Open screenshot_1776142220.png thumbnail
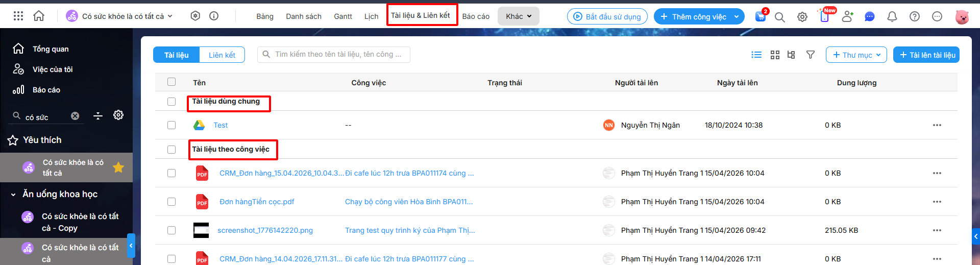Viewport: 980px width, 265px height. pyautogui.click(x=201, y=230)
